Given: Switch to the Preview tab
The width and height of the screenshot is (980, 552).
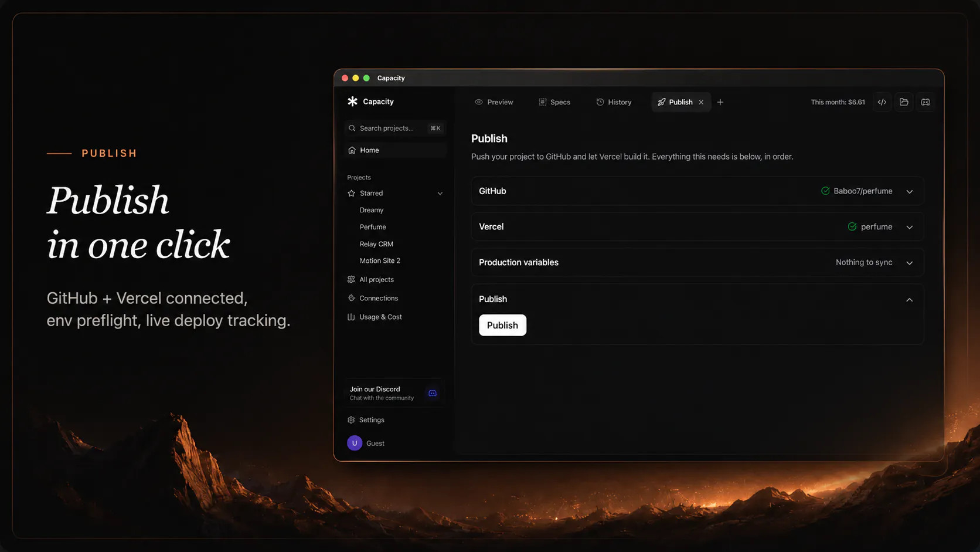Looking at the screenshot, I should tap(494, 102).
